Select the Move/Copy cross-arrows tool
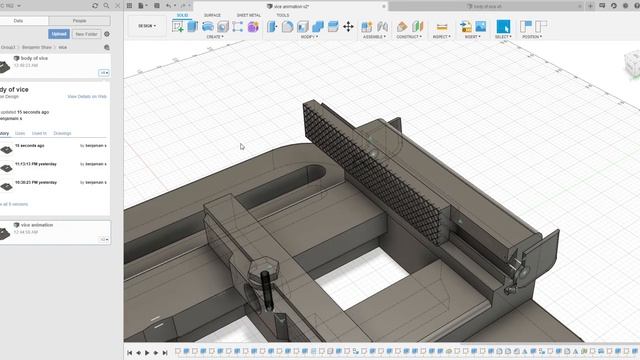640x360 pixels. [x=348, y=27]
